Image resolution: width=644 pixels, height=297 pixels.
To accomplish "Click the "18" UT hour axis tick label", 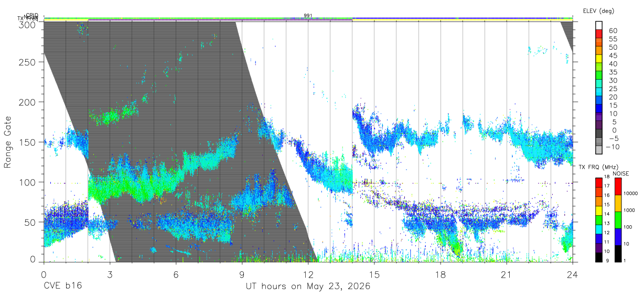I will click(x=440, y=274).
